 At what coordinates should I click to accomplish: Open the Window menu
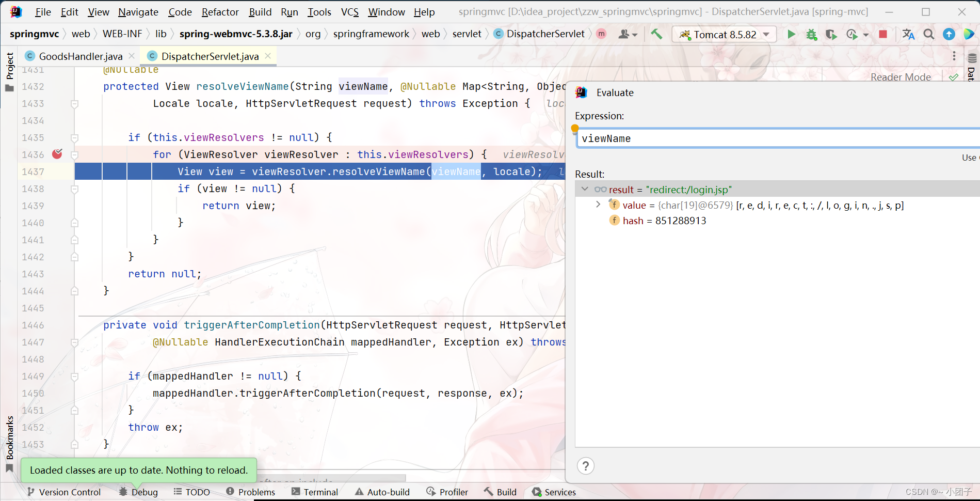(x=387, y=12)
